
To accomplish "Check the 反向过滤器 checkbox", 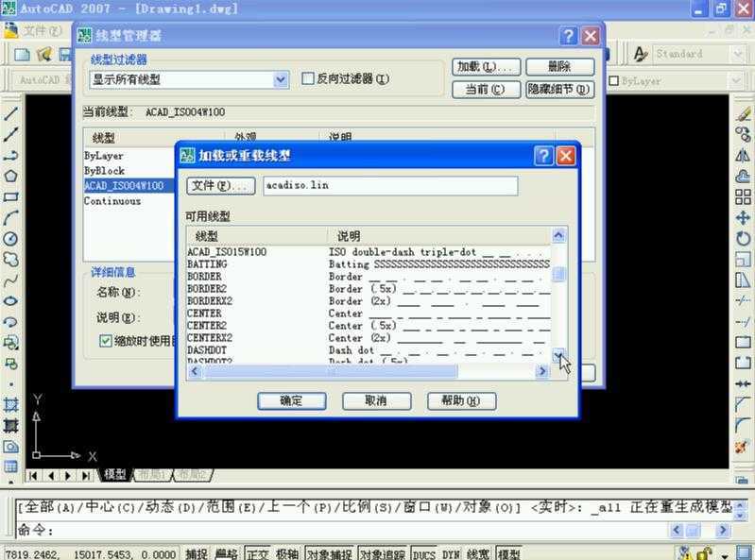I will click(x=308, y=78).
